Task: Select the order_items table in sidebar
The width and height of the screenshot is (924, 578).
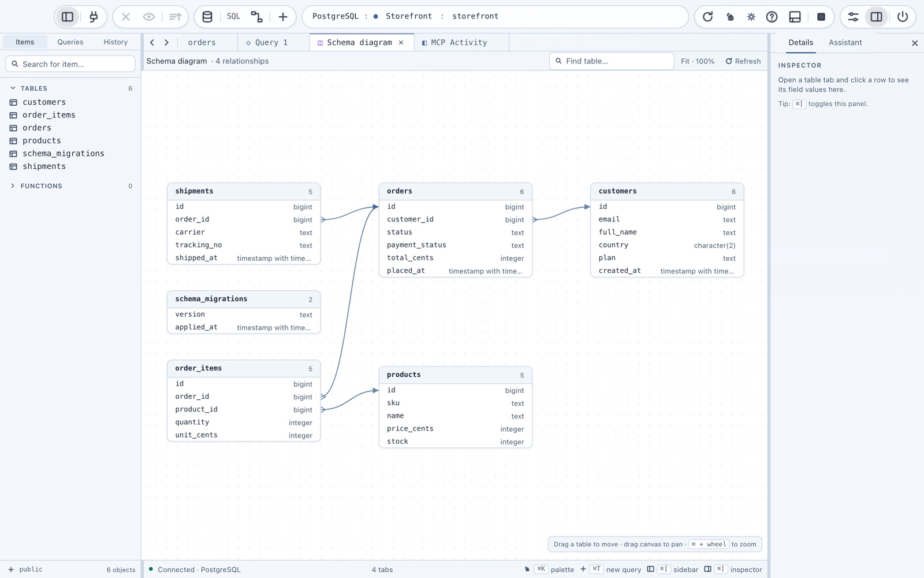Action: point(70,115)
